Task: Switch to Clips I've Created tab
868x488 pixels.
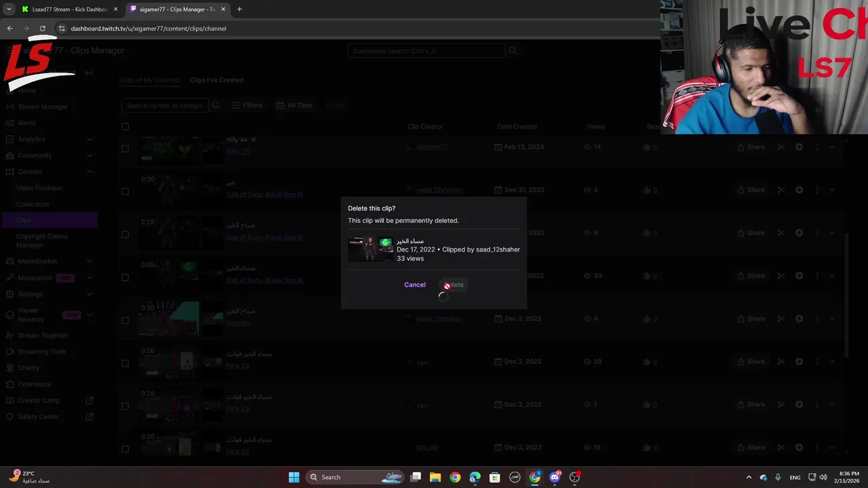Action: click(216, 80)
